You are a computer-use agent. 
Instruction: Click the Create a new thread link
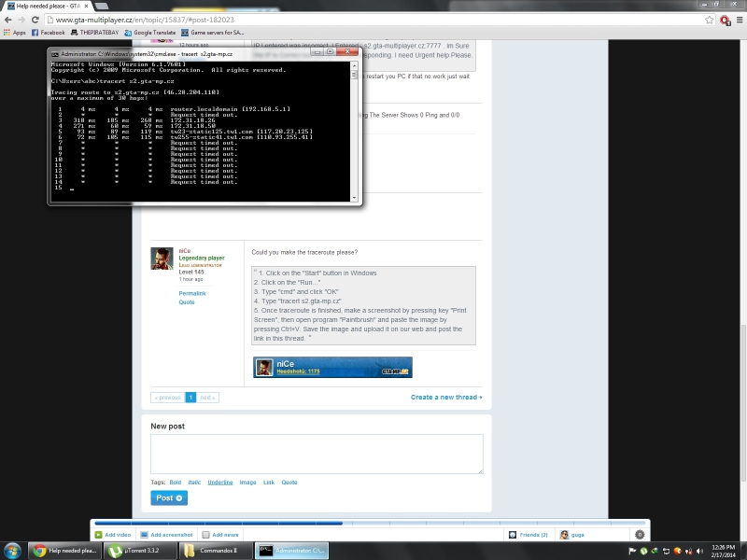tap(446, 398)
